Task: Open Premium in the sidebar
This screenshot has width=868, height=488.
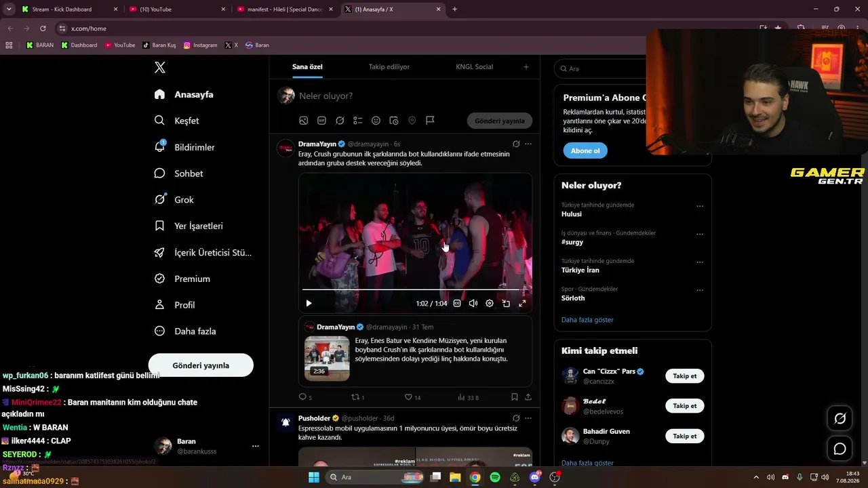Action: [x=182, y=279]
